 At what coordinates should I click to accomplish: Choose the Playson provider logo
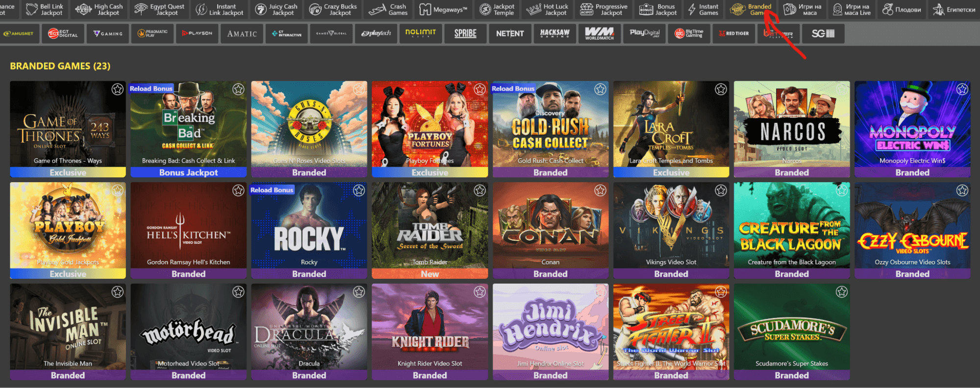pyautogui.click(x=197, y=34)
